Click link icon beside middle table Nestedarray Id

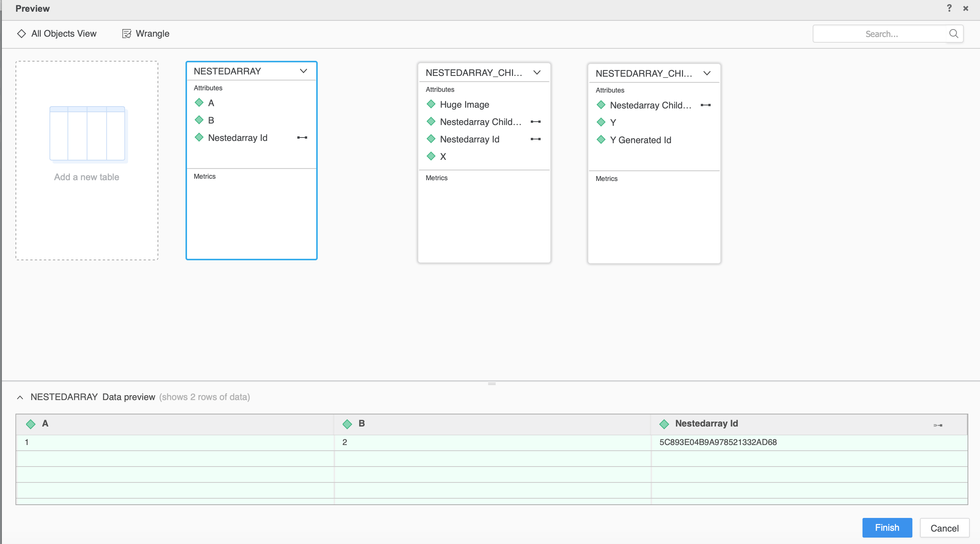tap(536, 139)
